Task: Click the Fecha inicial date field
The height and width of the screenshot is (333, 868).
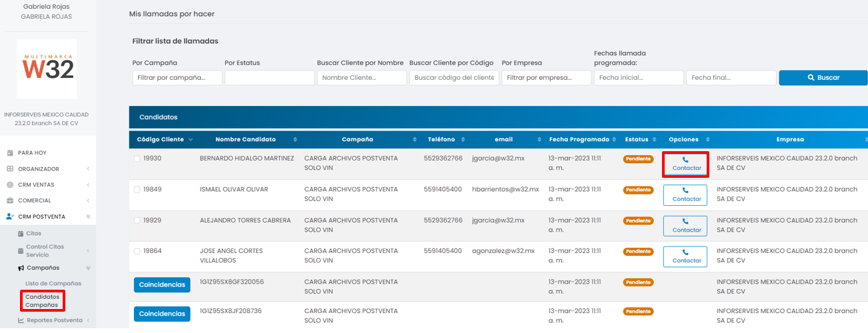Action: [638, 78]
